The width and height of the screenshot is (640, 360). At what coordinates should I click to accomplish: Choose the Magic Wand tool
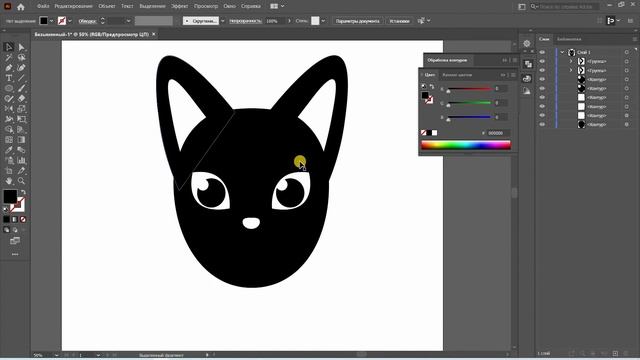(9, 58)
